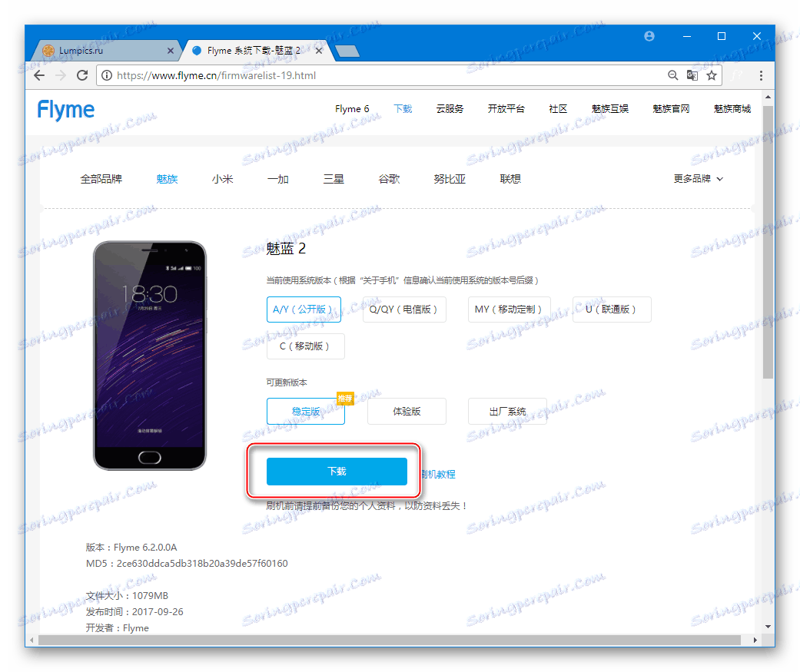Select the Flyme 系统下载 tab

[254, 51]
